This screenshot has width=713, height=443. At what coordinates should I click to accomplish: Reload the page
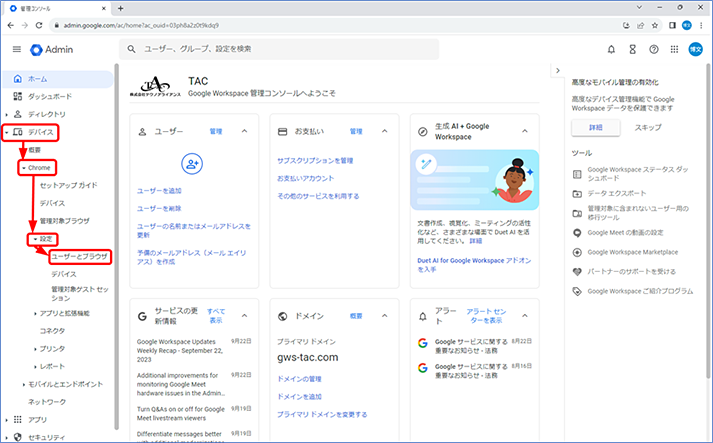pos(39,25)
